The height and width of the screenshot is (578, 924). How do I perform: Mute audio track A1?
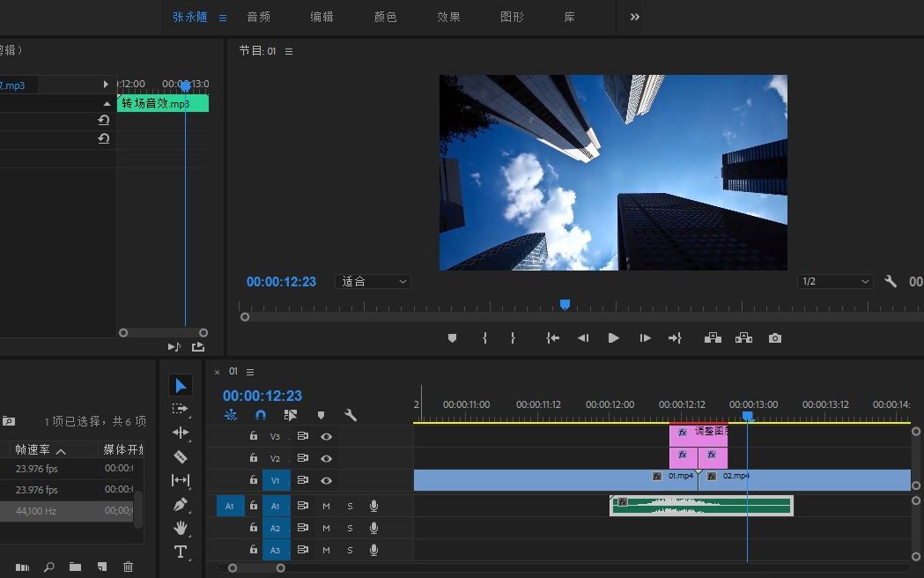click(326, 506)
